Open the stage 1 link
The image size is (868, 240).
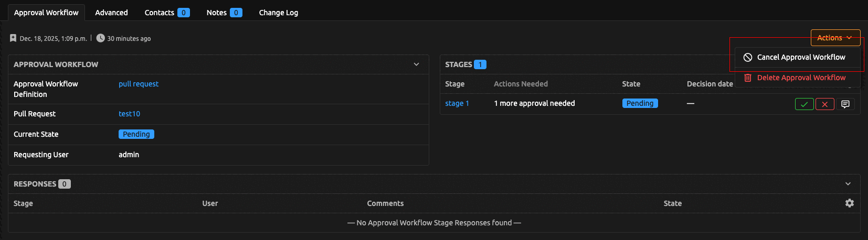457,103
